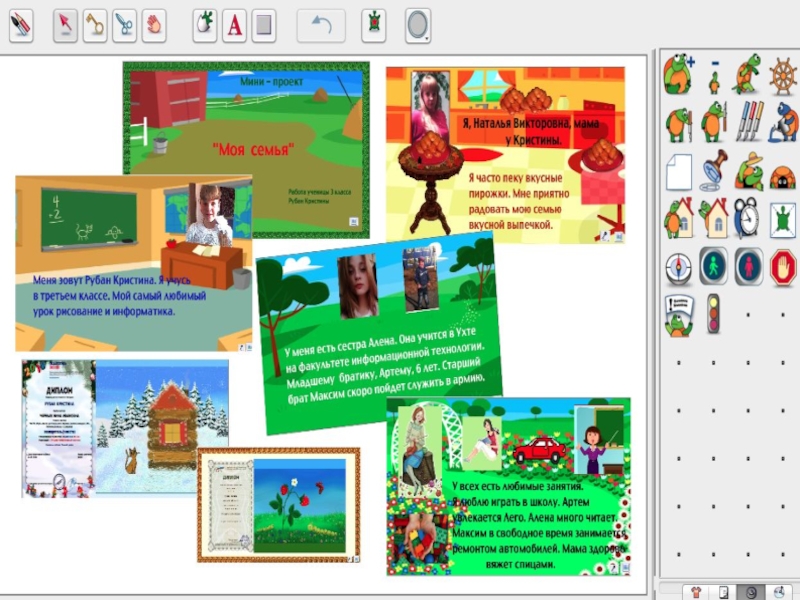Click text 'Я часто пеку вкусные'
The width and height of the screenshot is (800, 600).
point(515,178)
